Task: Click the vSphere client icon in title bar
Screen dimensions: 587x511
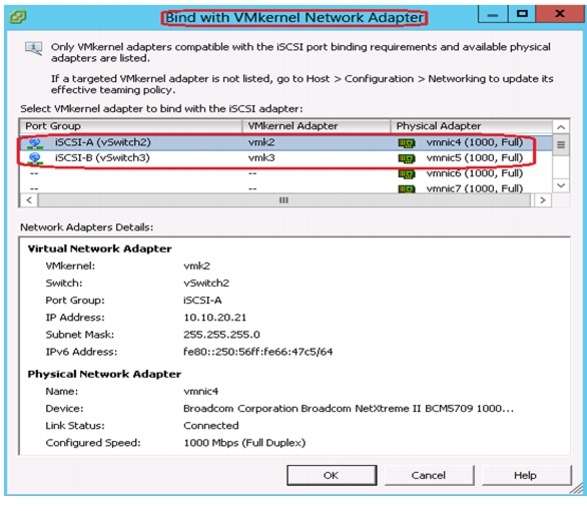Action: click(x=18, y=16)
